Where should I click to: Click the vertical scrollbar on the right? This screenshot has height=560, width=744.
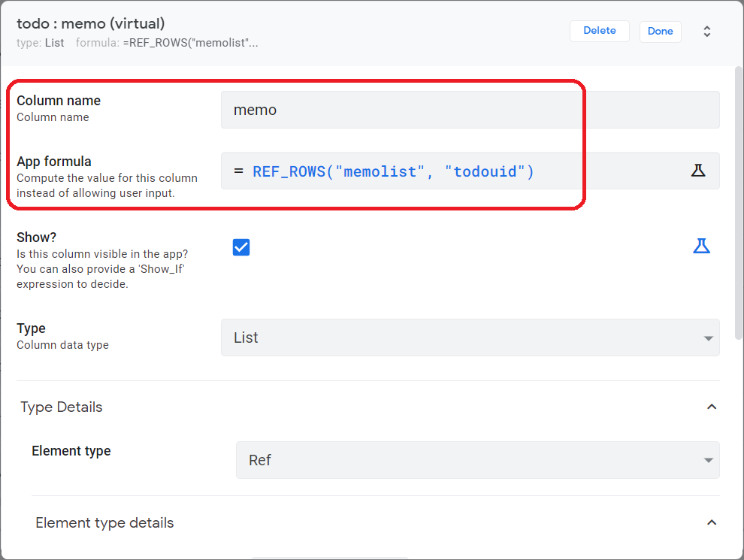(739, 203)
